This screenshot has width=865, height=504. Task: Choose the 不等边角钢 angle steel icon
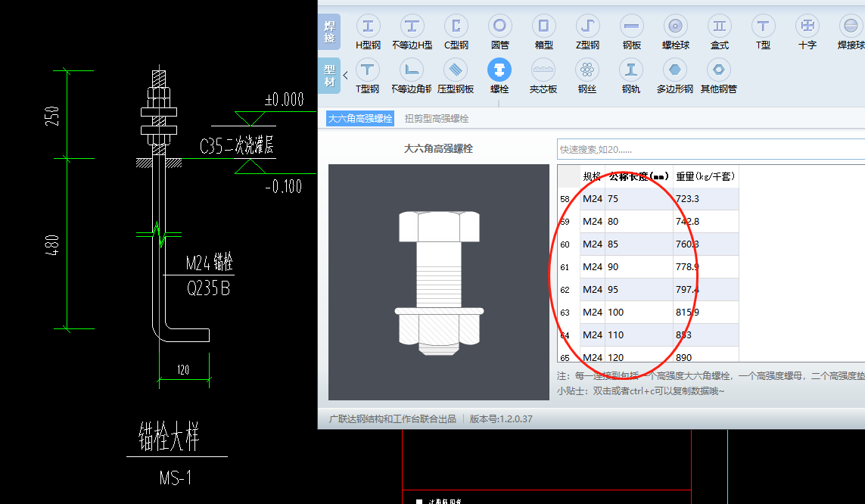(x=412, y=70)
